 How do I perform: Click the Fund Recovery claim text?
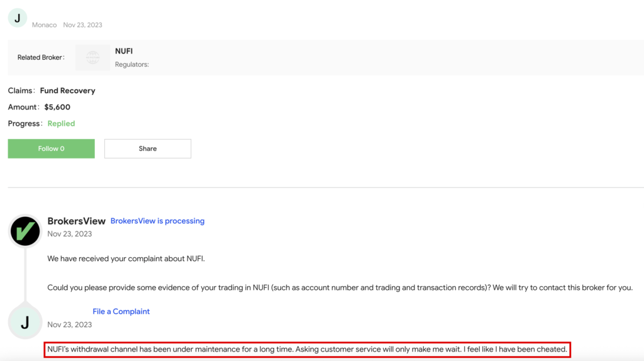click(x=67, y=91)
